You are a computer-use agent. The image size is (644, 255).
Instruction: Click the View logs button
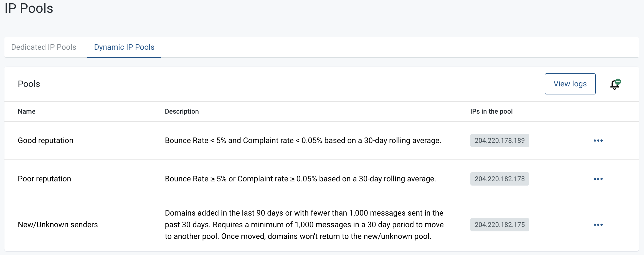570,84
